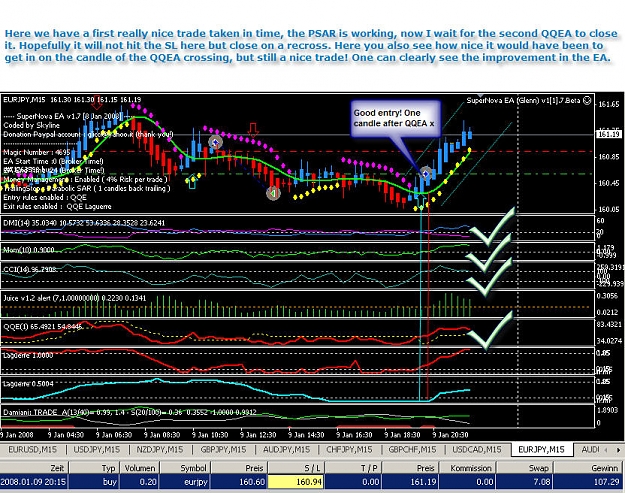Sort trades by the Gewinn column header
The width and height of the screenshot is (625, 493).
tap(589, 468)
